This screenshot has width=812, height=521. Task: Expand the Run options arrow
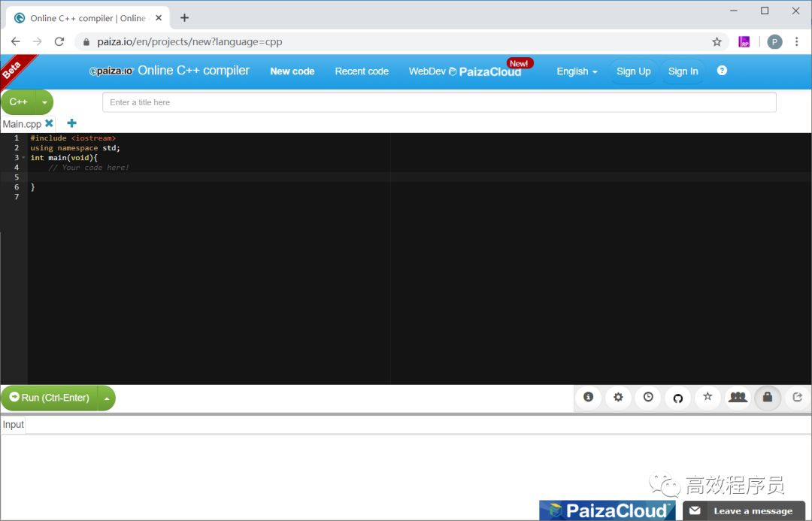point(106,398)
